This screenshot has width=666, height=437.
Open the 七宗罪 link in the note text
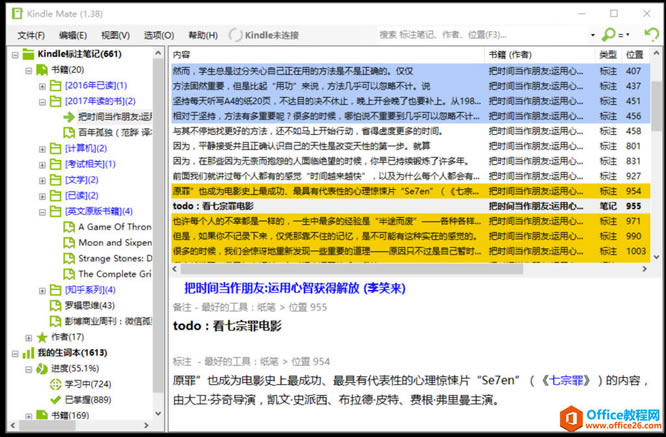pos(566,380)
